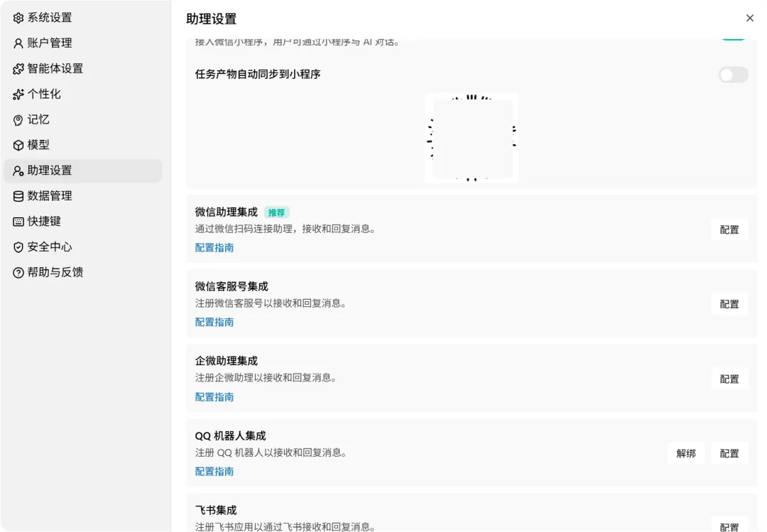The image size is (767, 532).
Task: Click 配置 for 微信助理集成
Action: pyautogui.click(x=729, y=229)
